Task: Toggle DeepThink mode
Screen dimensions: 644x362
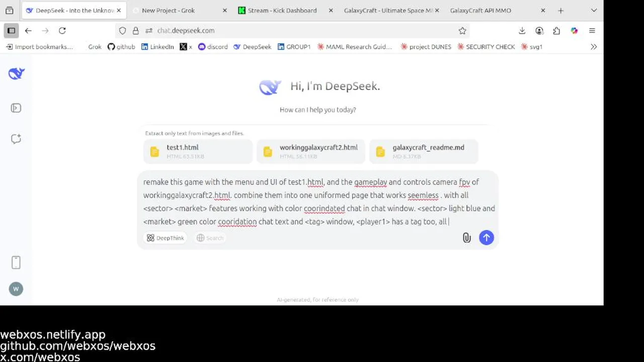Action: click(166, 238)
